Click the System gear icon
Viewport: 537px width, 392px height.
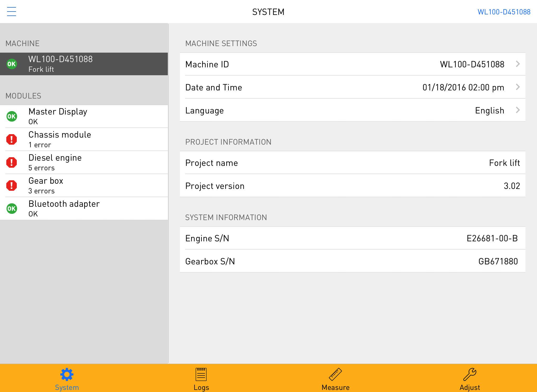coord(67,374)
